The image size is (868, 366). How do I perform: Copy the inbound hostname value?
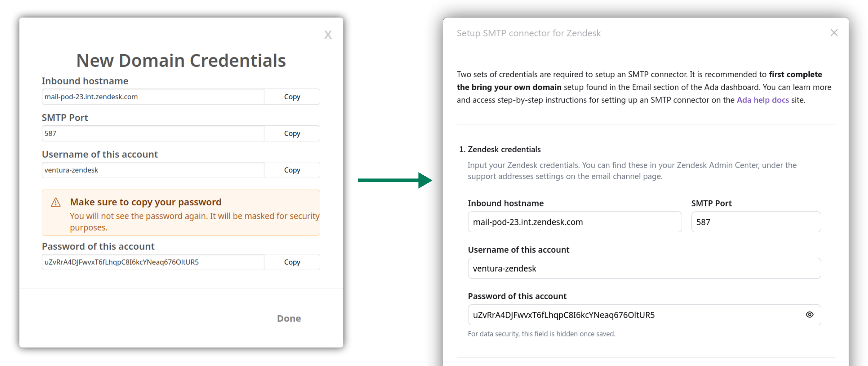click(292, 97)
